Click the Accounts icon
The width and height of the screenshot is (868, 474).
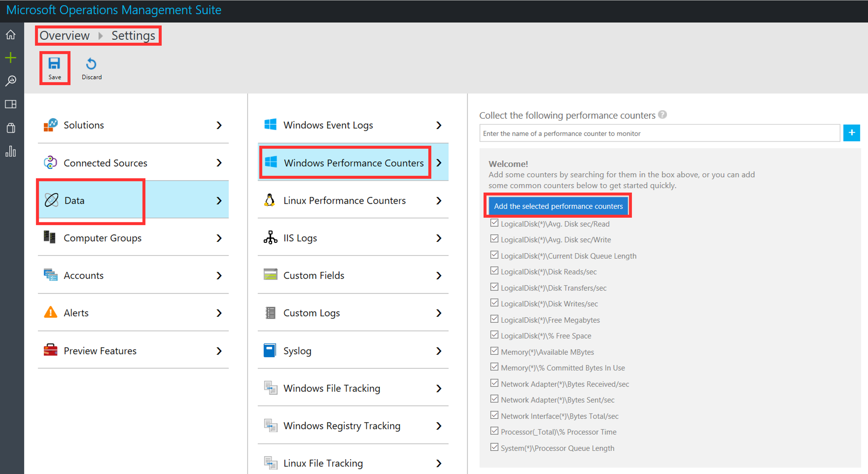(x=51, y=275)
